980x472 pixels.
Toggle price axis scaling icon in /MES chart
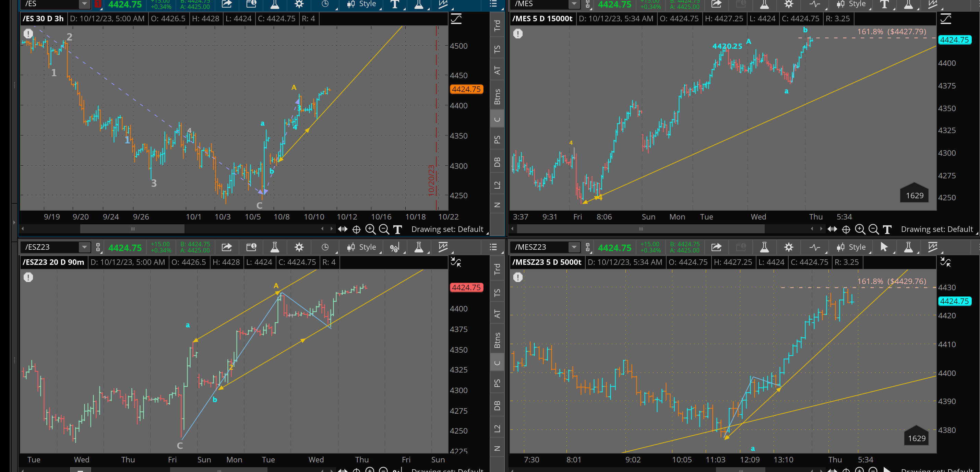coord(946,19)
